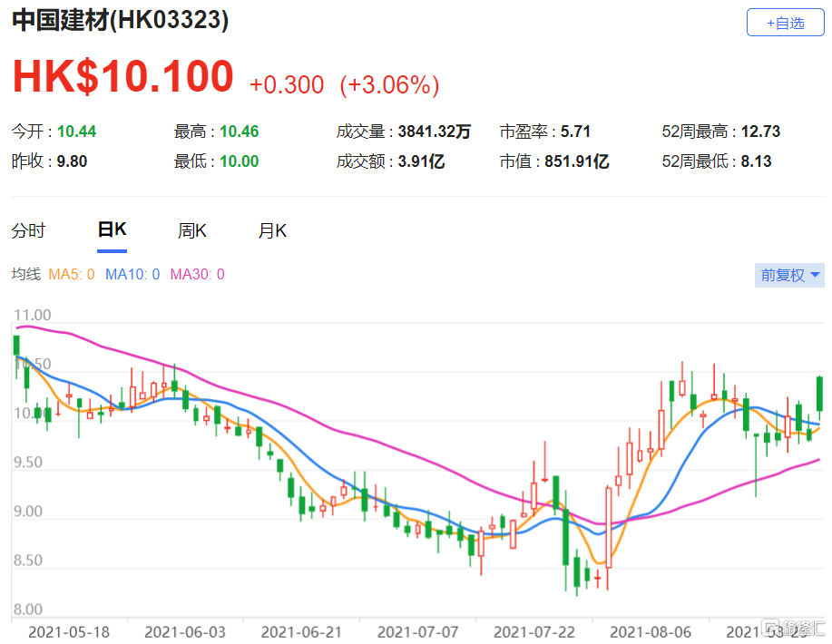Click the 52周最低 value 8.13

point(756,161)
